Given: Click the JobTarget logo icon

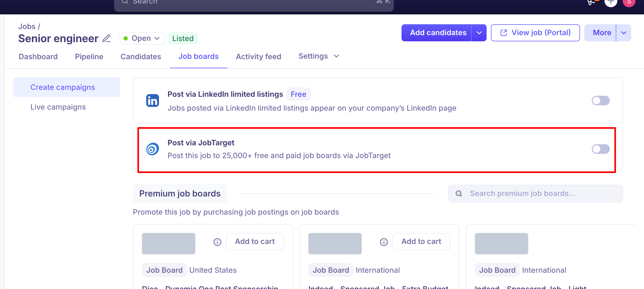Looking at the screenshot, I should (153, 149).
